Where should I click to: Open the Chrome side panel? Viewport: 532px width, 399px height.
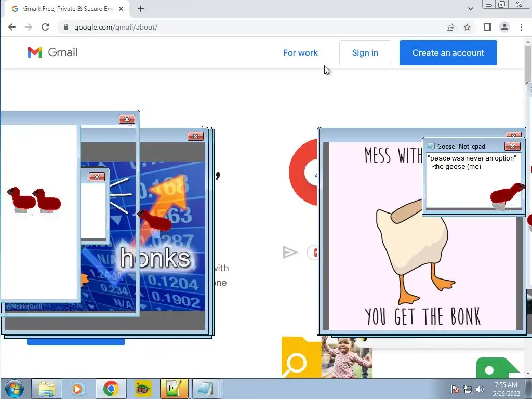pyautogui.click(x=487, y=27)
